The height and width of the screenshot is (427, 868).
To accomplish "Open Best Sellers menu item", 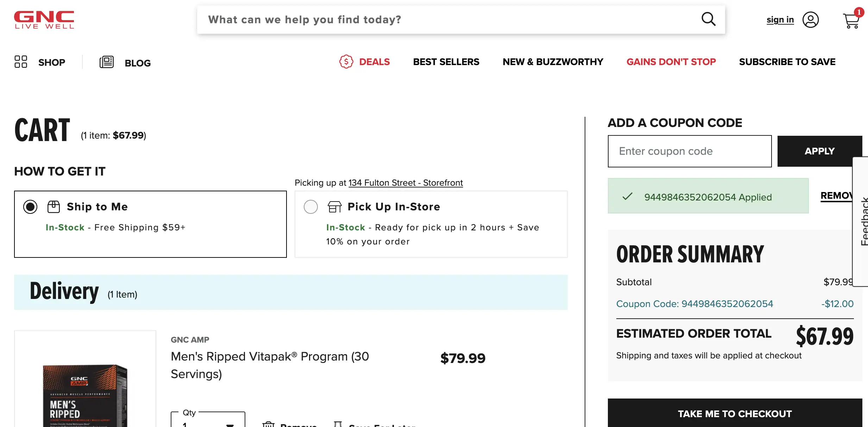I will pos(446,62).
